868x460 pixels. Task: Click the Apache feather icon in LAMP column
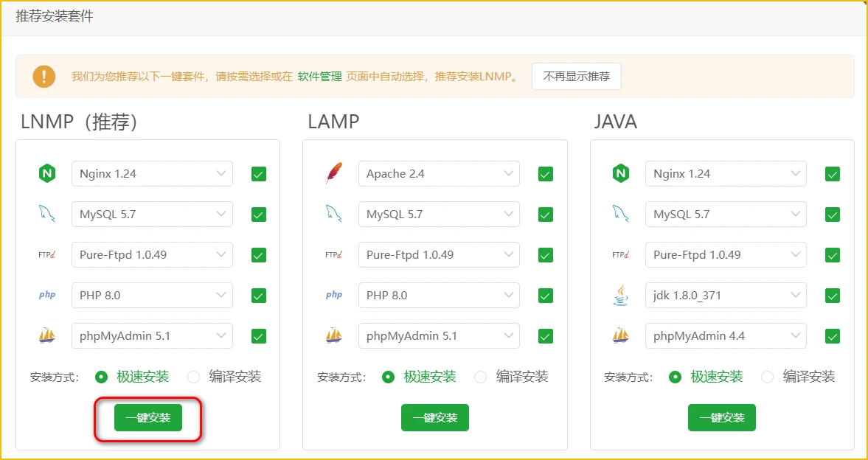click(x=334, y=174)
